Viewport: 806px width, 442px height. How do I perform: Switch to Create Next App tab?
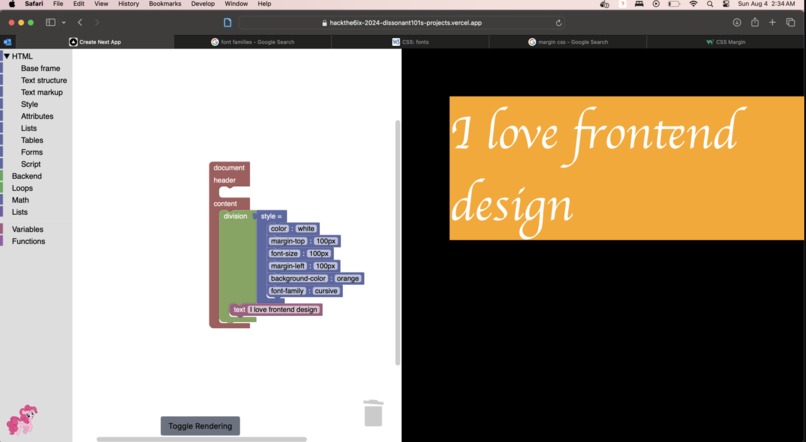(95, 42)
